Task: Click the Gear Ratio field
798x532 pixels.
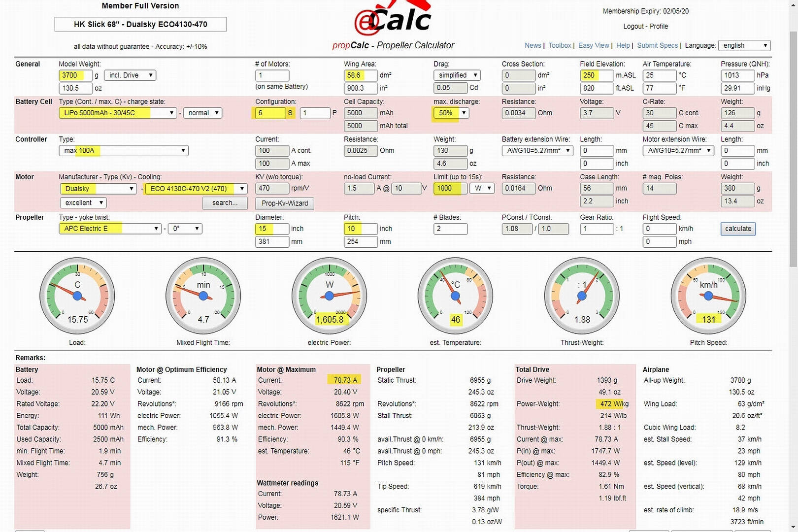Action: [x=597, y=229]
